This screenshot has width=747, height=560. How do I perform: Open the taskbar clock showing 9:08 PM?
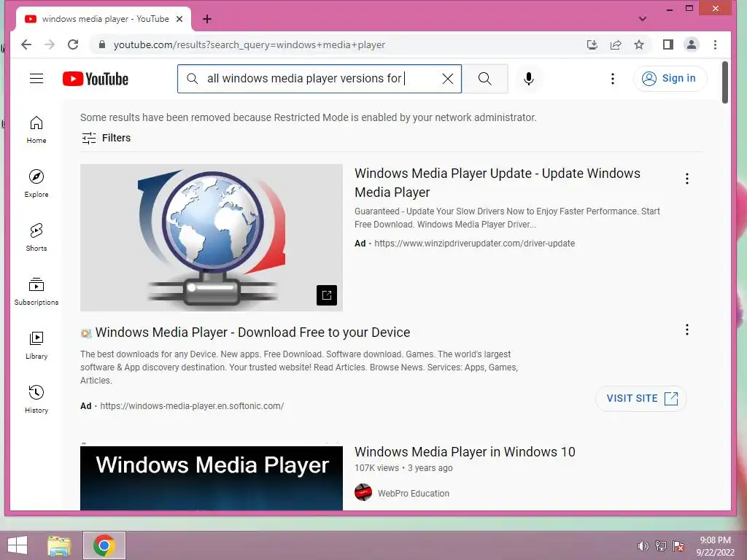(715, 546)
